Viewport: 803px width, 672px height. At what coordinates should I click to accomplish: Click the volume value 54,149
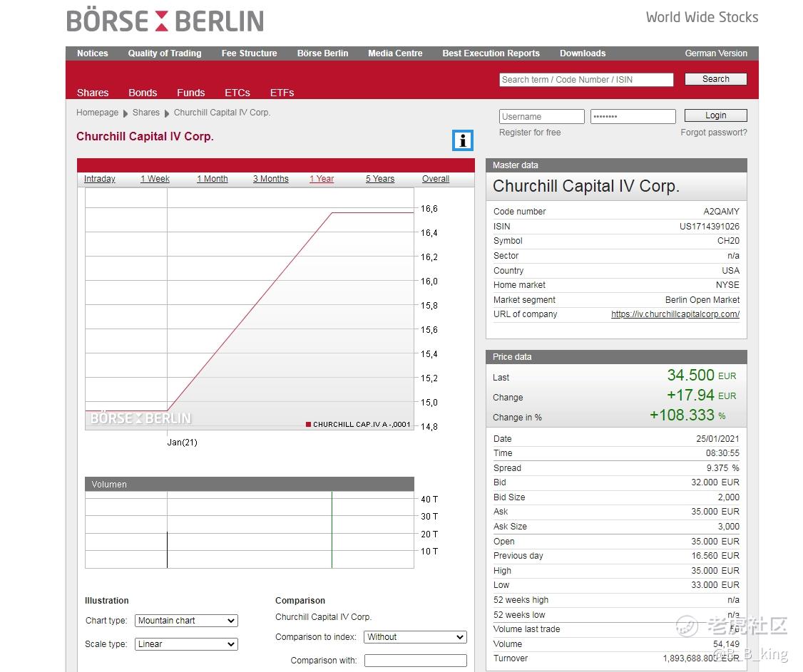(726, 643)
